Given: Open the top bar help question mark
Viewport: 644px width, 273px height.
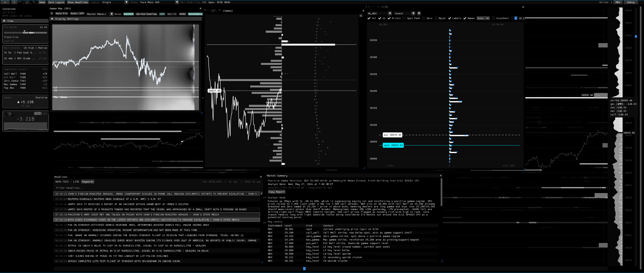Looking at the screenshot, I should click(x=14, y=2).
